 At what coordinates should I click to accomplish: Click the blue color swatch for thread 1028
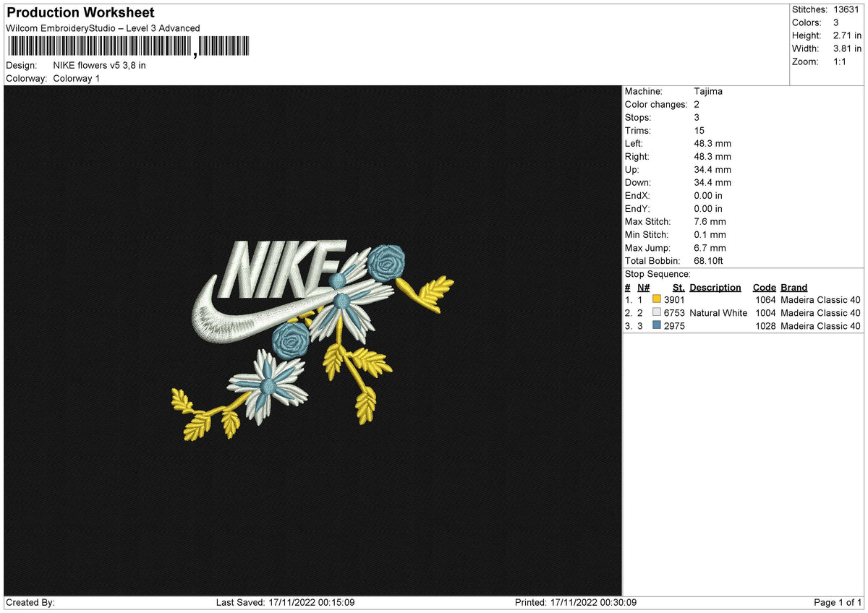click(657, 325)
